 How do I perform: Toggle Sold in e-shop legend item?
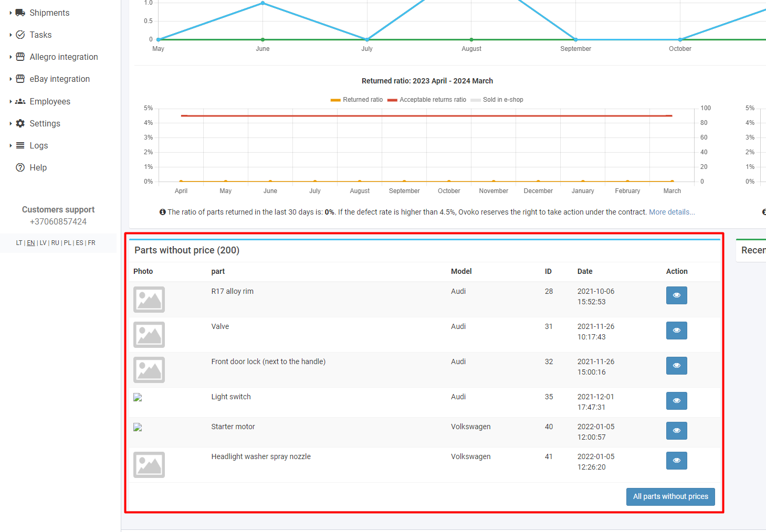point(502,100)
